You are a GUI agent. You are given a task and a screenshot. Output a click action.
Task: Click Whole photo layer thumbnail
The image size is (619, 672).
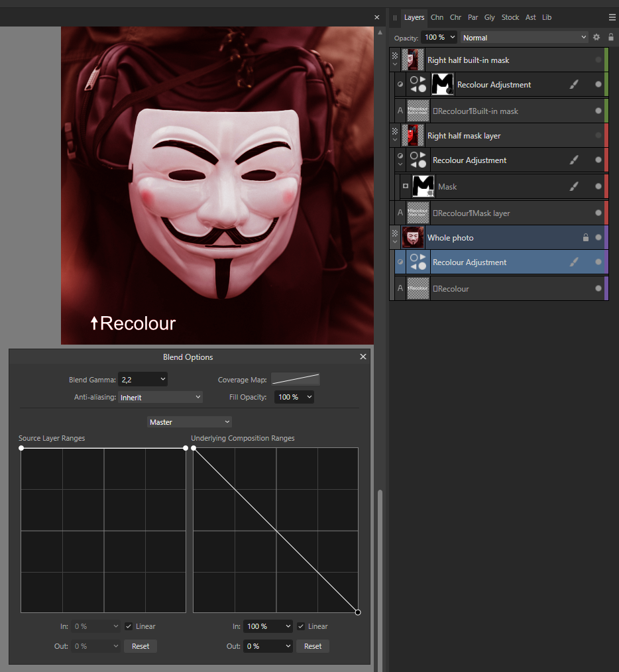(x=413, y=237)
